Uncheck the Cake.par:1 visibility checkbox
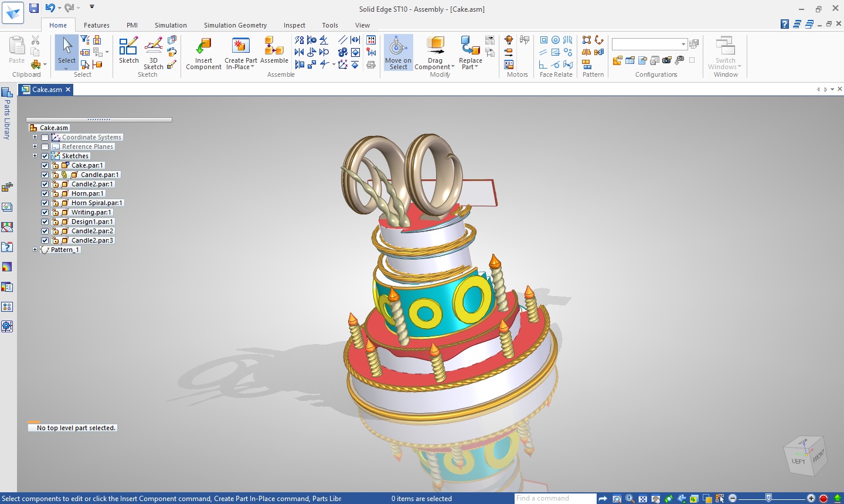 pyautogui.click(x=45, y=165)
